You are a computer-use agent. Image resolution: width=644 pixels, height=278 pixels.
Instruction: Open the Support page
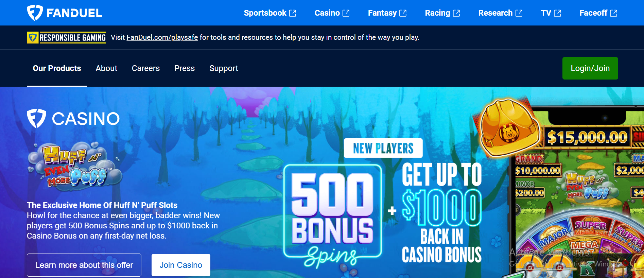224,68
